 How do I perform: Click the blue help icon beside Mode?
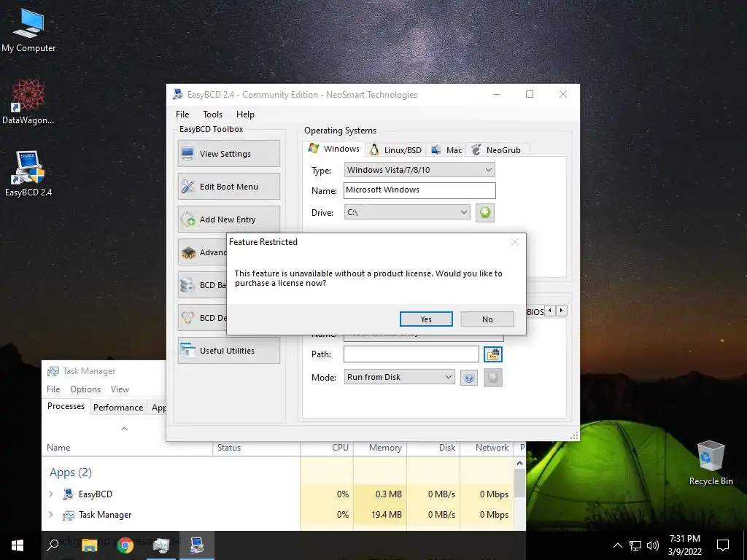pyautogui.click(x=469, y=378)
